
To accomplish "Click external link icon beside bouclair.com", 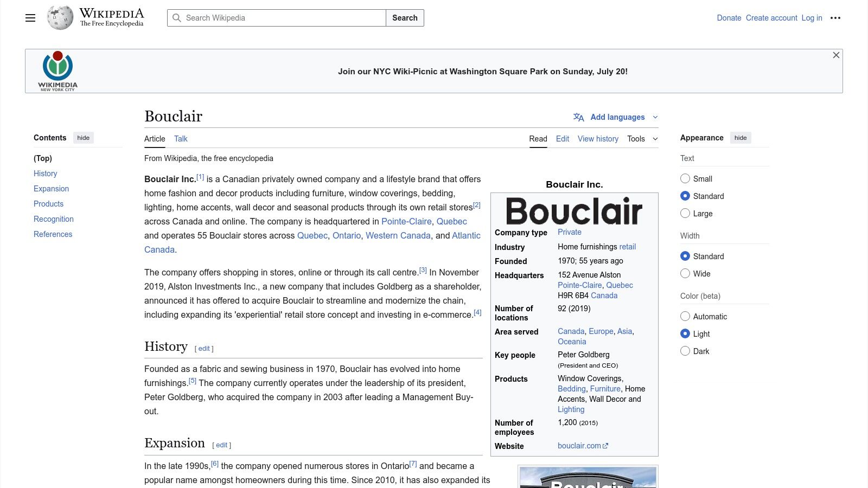I will point(605,446).
